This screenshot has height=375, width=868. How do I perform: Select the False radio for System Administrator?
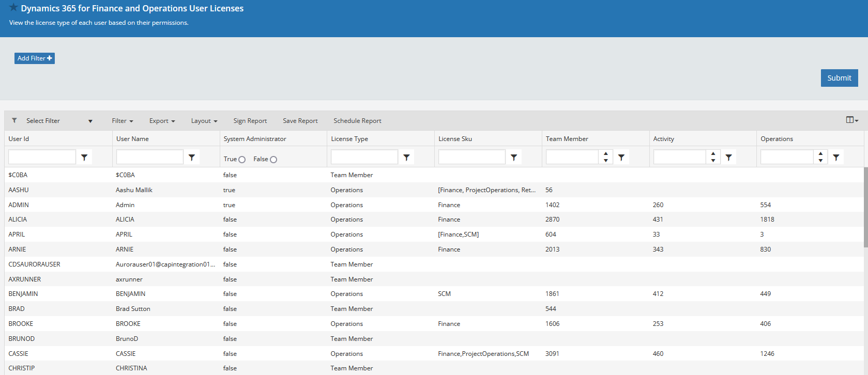(273, 160)
